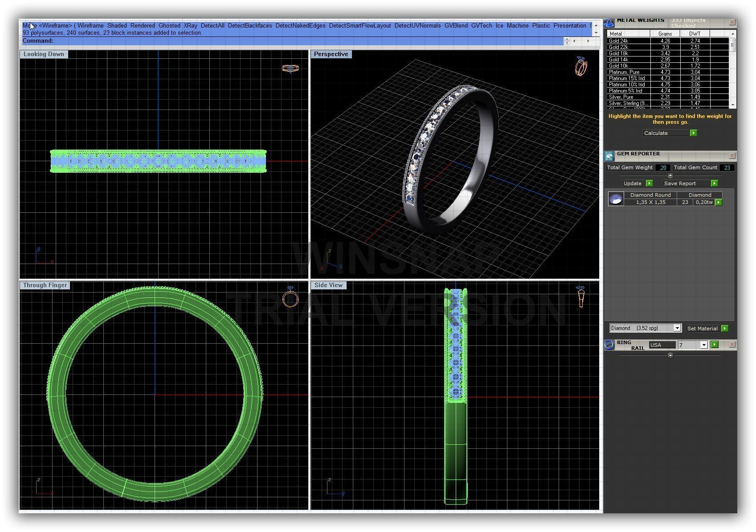The height and width of the screenshot is (532, 756).
Task: Close the Ring Rail panel
Action: [x=732, y=345]
